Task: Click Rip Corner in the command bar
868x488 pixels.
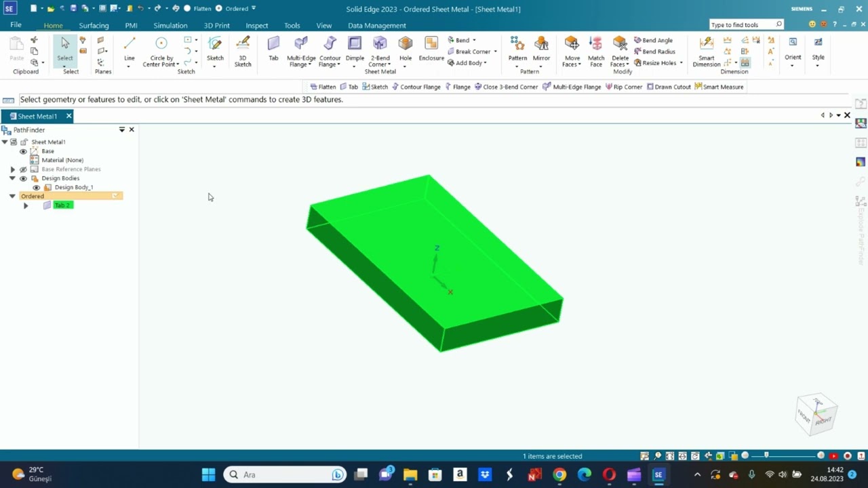Action: tap(624, 87)
